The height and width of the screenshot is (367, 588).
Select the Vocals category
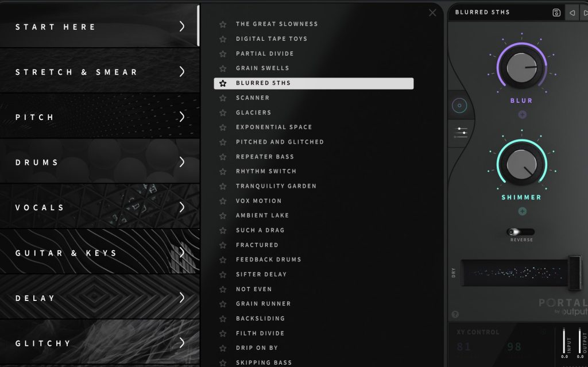click(x=40, y=207)
